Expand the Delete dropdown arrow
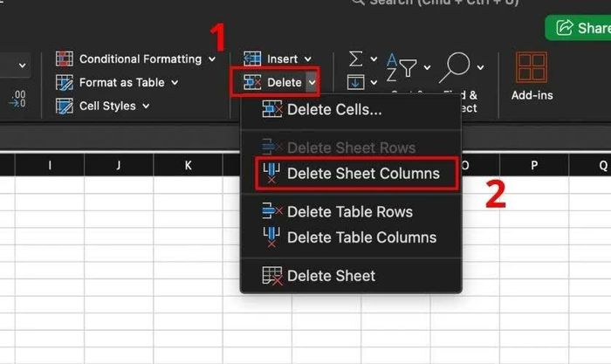The image size is (611, 364). pyautogui.click(x=312, y=83)
